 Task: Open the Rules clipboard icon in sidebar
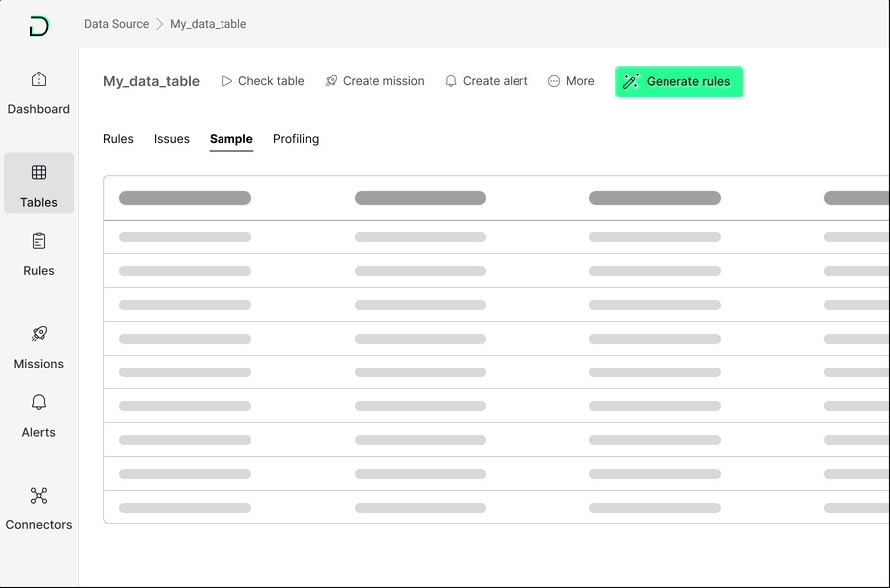tap(39, 241)
